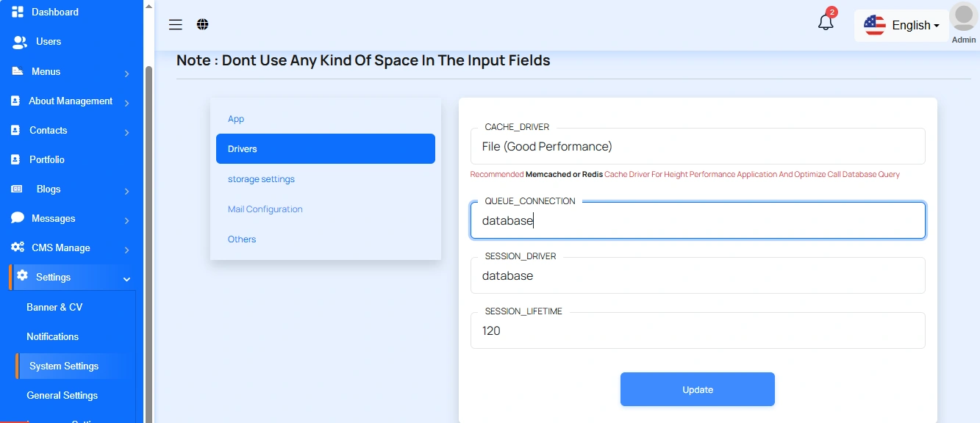Click the sidebar vertical scrollbar
Image resolution: width=980 pixels, height=423 pixels.
[149, 220]
